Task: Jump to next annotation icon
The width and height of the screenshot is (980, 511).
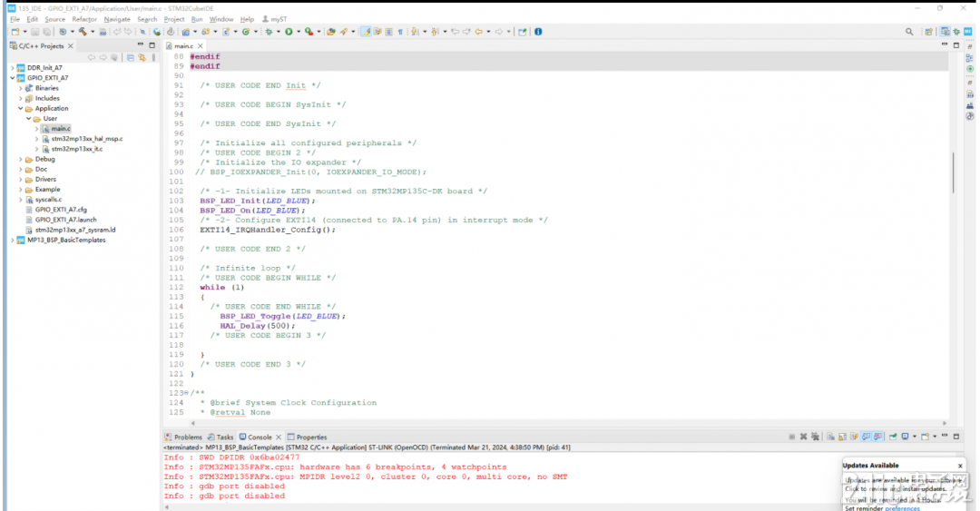Action: tap(415, 31)
